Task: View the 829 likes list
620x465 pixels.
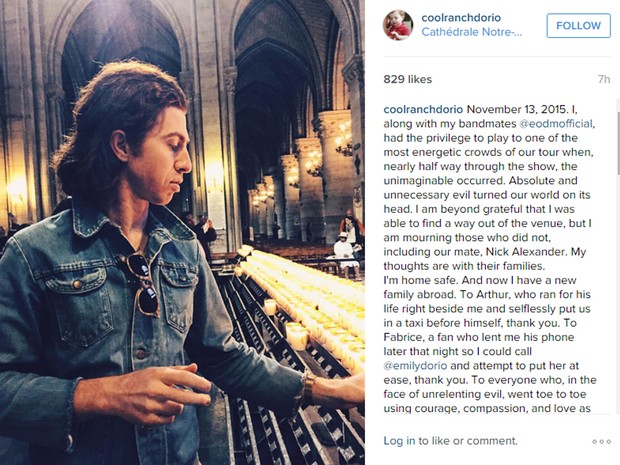Action: pyautogui.click(x=408, y=77)
